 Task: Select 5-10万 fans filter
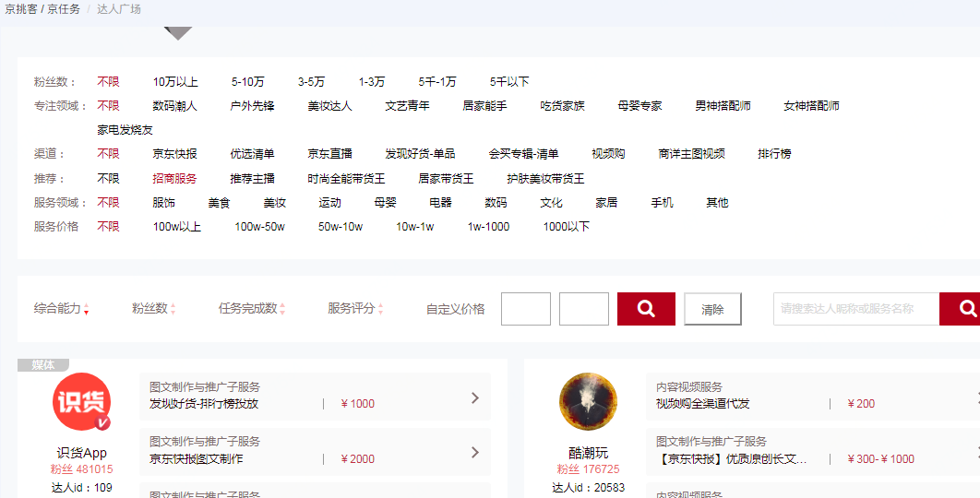248,82
